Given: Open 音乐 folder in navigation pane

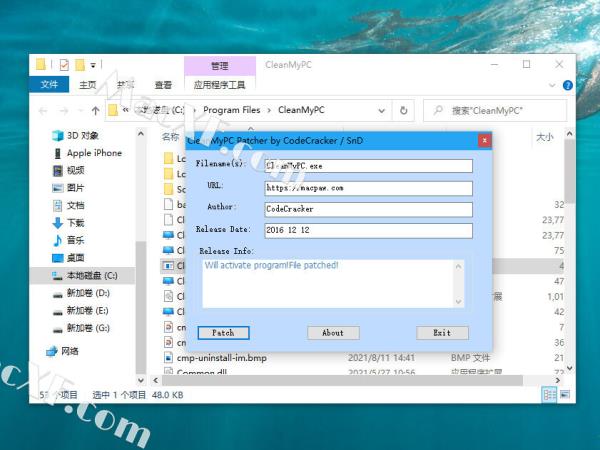Looking at the screenshot, I should (75, 240).
